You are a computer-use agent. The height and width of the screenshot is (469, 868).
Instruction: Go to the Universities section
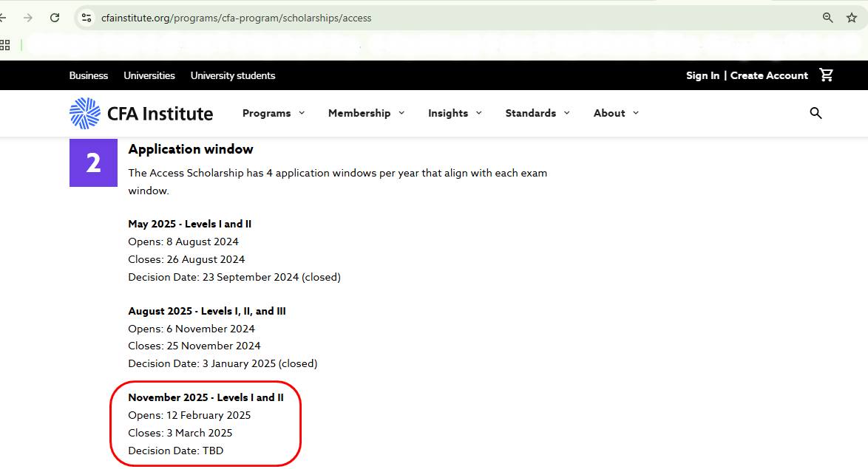click(149, 76)
